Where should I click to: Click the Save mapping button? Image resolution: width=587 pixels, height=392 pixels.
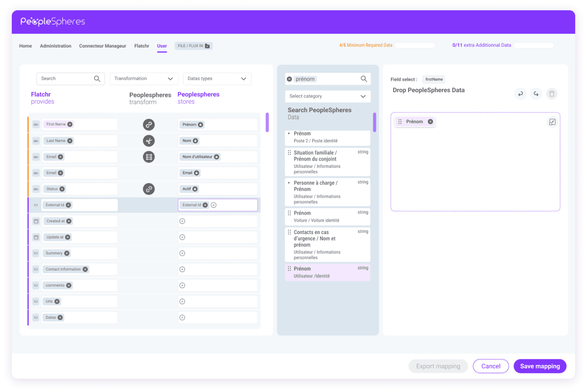[540, 366]
